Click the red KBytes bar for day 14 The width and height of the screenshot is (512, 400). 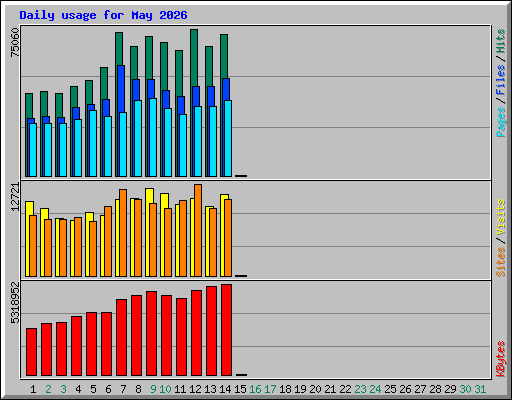(226, 330)
